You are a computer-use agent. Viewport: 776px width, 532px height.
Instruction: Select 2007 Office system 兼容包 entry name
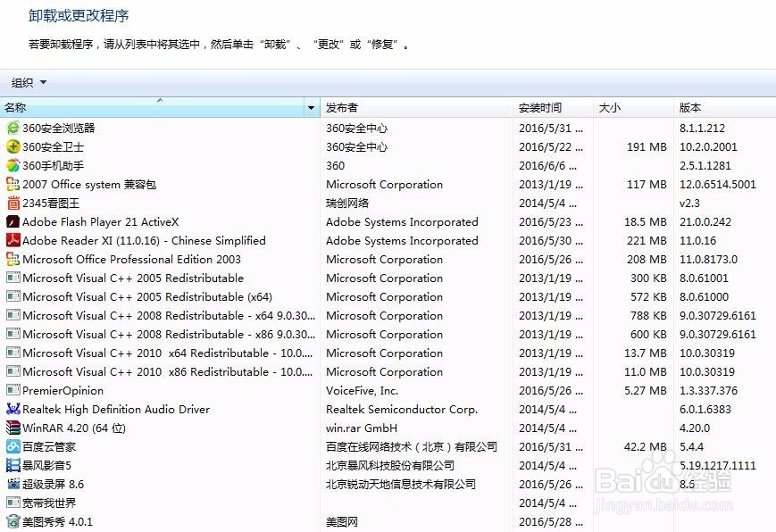coord(89,185)
